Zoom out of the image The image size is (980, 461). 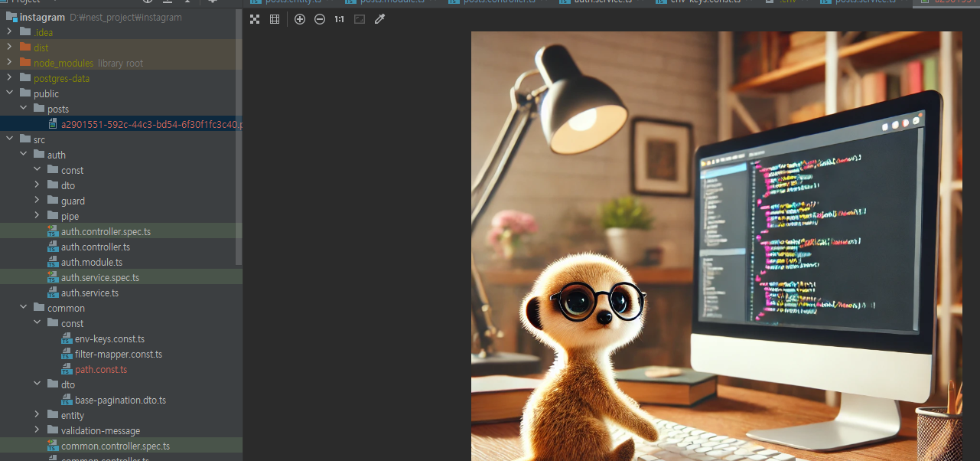click(320, 19)
